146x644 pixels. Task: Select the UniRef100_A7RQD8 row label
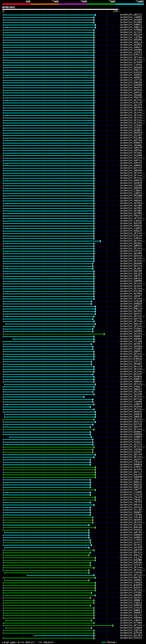(x=131, y=30)
